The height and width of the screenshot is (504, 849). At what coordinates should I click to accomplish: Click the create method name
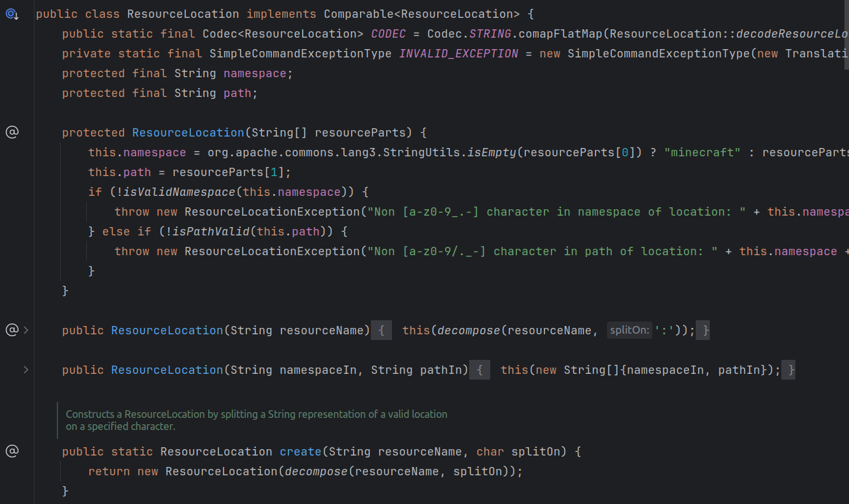pos(300,452)
